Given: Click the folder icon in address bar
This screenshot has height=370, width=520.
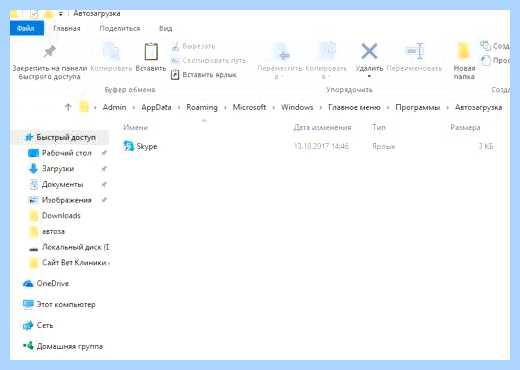Looking at the screenshot, I should [x=84, y=107].
